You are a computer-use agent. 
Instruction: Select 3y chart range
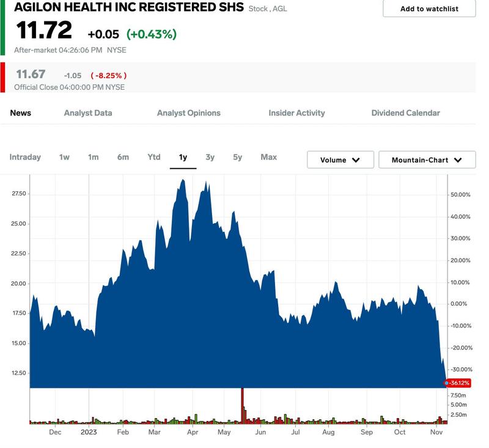click(x=210, y=157)
